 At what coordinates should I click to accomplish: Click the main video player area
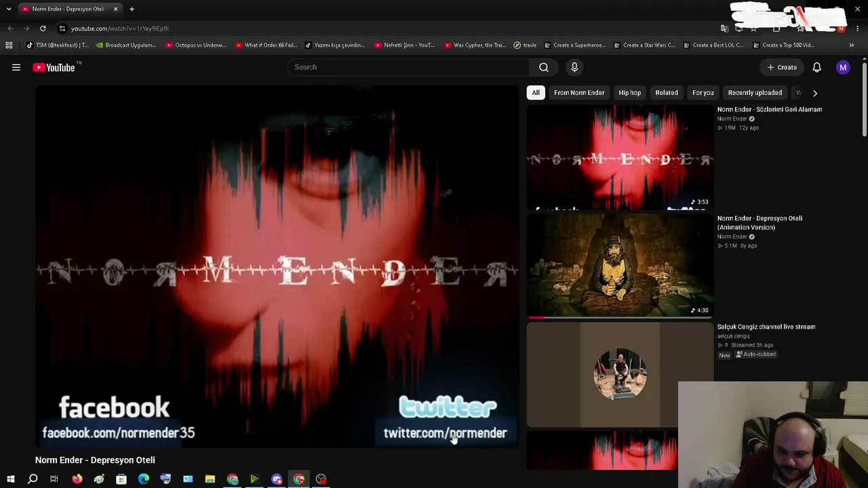coord(277,266)
